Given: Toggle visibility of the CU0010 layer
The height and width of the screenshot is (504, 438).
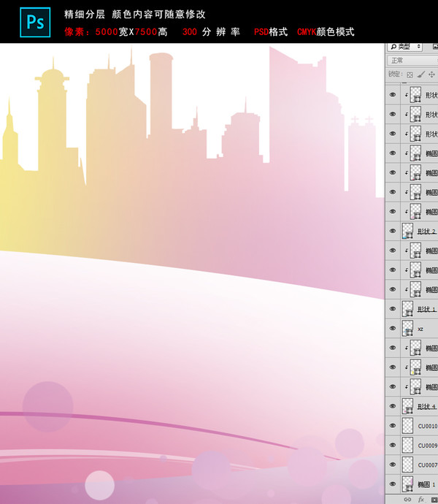Looking at the screenshot, I should (392, 426).
